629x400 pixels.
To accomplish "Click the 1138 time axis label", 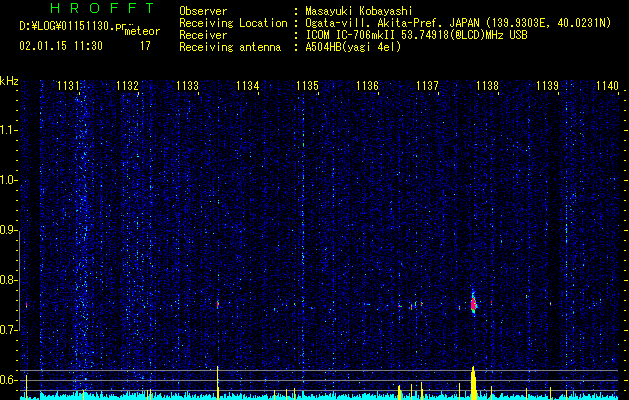I will click(487, 85).
